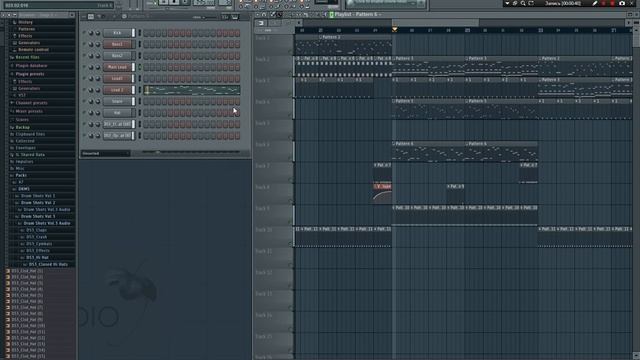
Task: Mute Track 1 in the playlist
Action: point(291,52)
